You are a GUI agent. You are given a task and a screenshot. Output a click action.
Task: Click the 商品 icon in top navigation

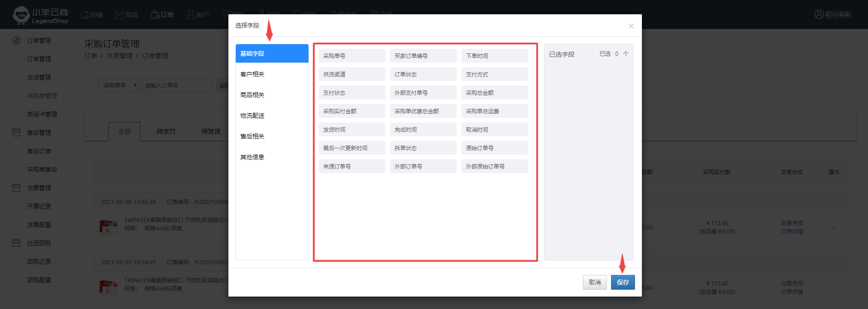[x=120, y=15]
